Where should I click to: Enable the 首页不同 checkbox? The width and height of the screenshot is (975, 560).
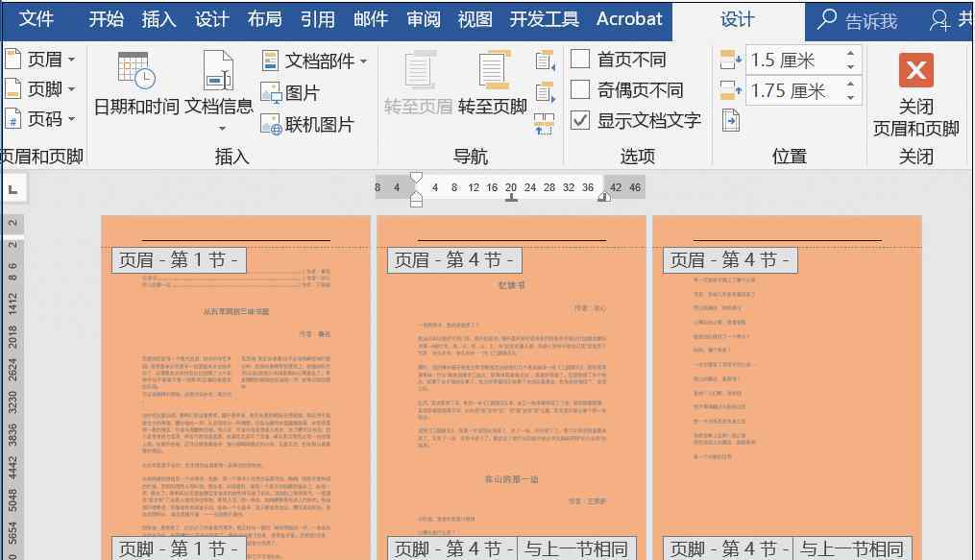[580, 60]
